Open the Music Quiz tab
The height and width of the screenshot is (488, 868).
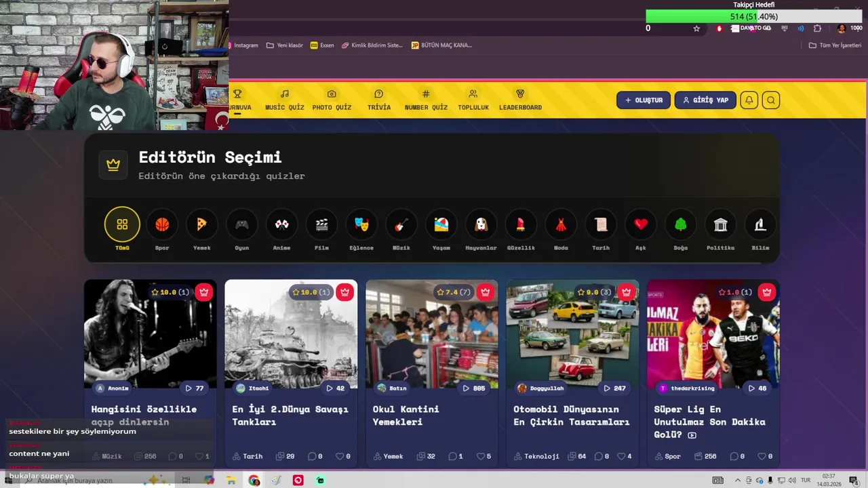pyautogui.click(x=285, y=100)
